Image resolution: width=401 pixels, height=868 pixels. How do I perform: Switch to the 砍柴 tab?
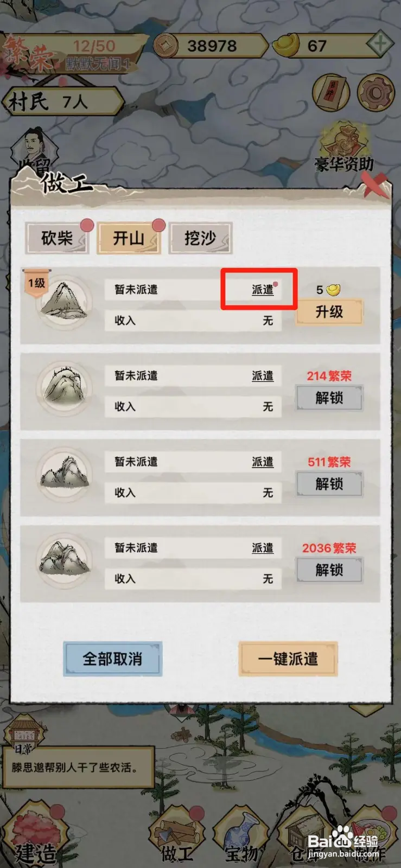coord(57,238)
